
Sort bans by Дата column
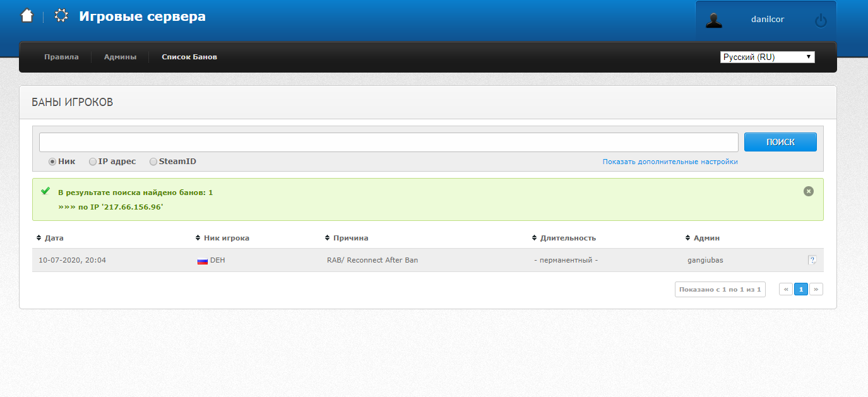[51, 238]
